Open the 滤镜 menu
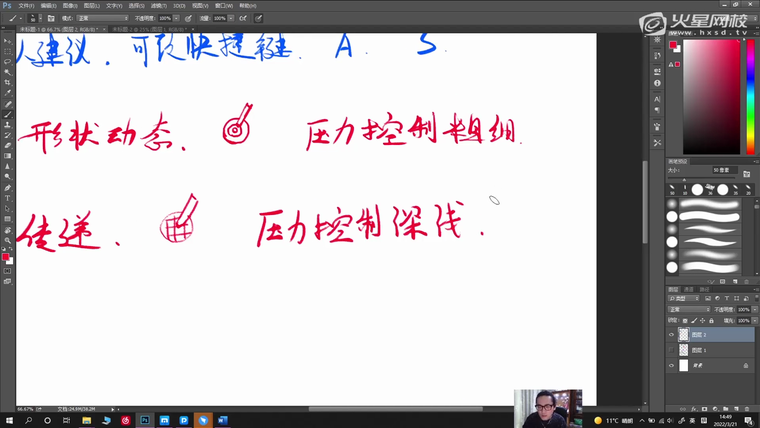Viewport: 760px width, 428px height. 155,5
